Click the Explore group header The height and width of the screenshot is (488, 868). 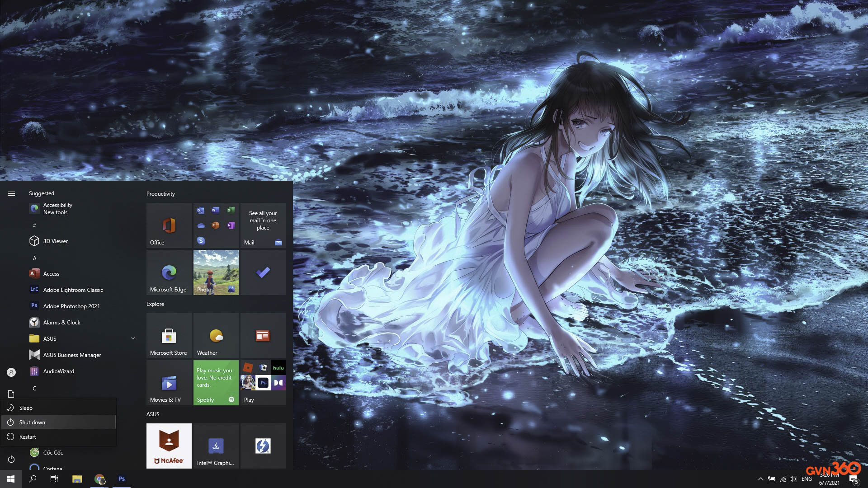point(155,304)
